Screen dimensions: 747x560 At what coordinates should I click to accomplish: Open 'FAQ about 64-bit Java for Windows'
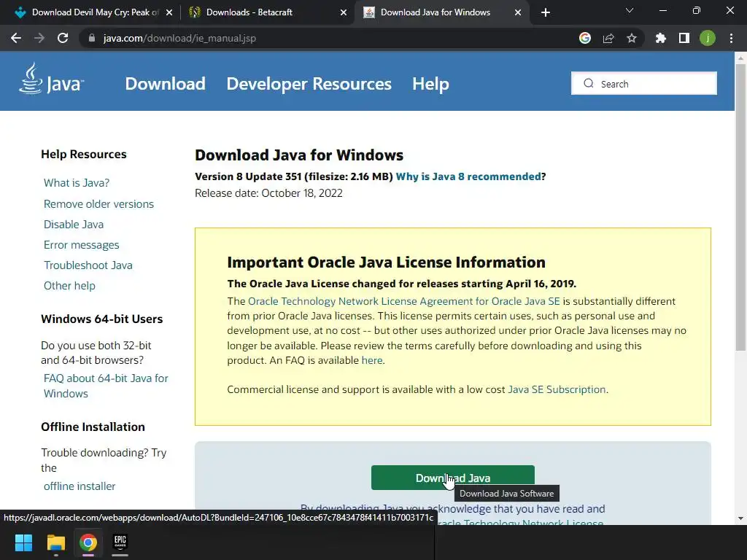pos(106,386)
